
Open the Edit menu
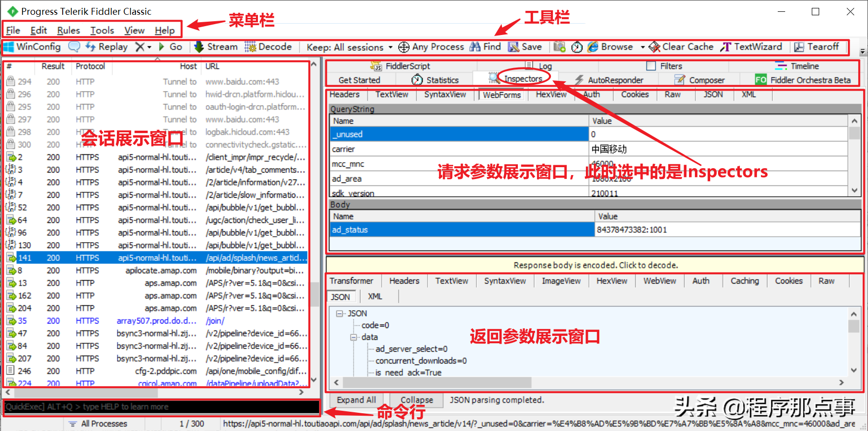[38, 31]
